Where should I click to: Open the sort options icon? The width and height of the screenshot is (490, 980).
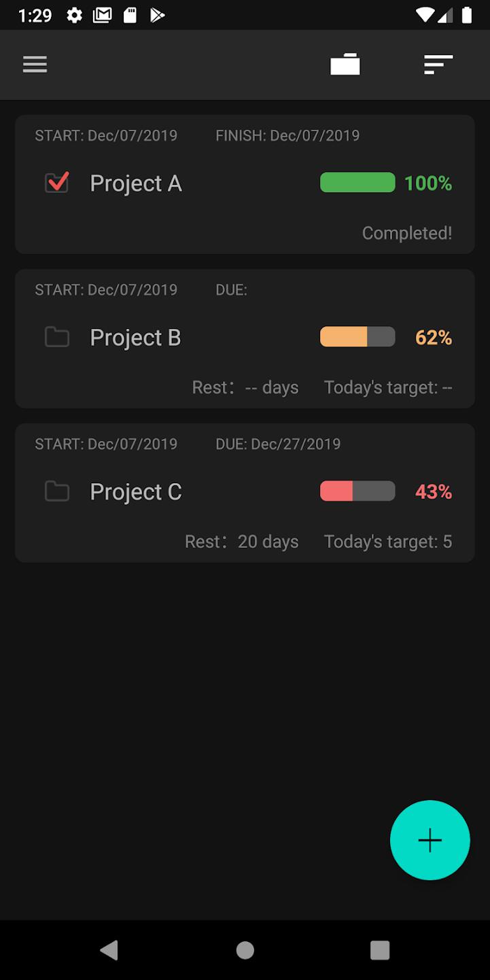coord(438,65)
